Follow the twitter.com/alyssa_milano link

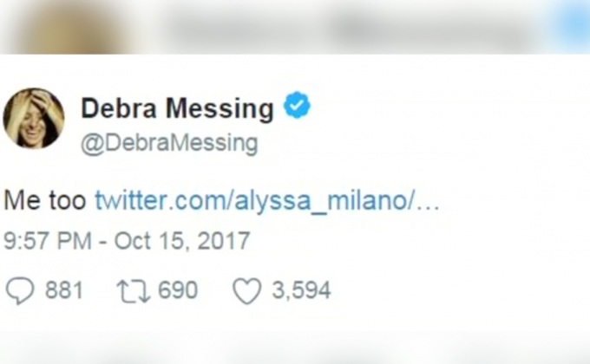coord(267,200)
